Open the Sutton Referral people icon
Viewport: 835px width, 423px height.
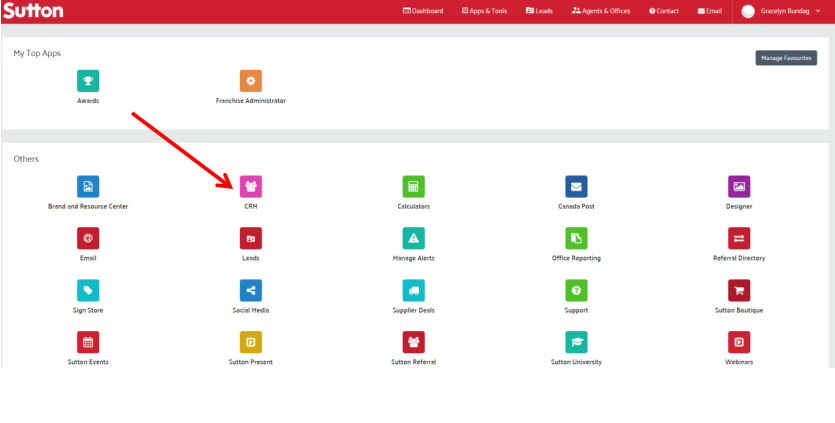[x=414, y=342]
